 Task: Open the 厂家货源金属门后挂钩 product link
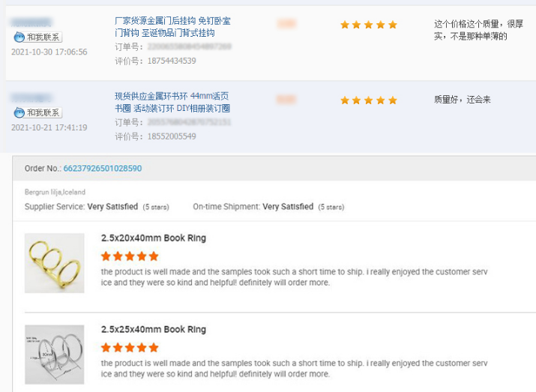coord(172,27)
